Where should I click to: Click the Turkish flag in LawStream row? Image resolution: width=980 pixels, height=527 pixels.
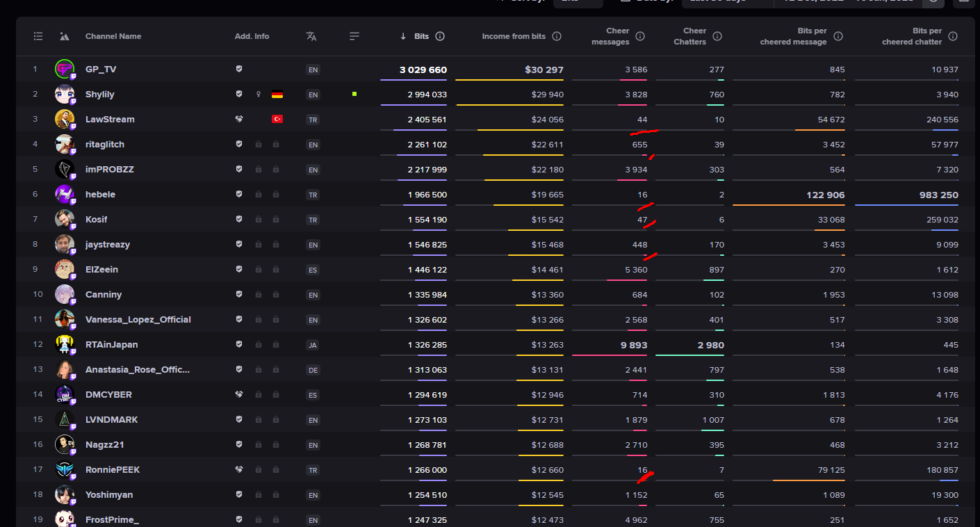(277, 119)
